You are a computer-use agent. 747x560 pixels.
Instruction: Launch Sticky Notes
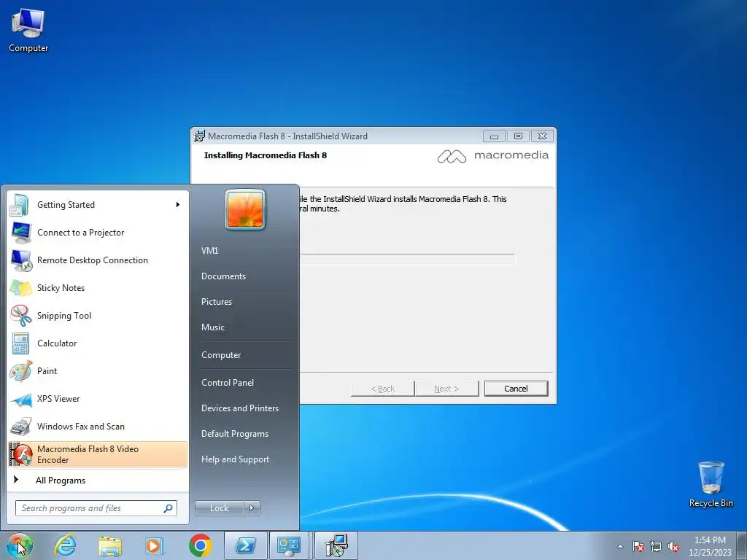pos(98,287)
